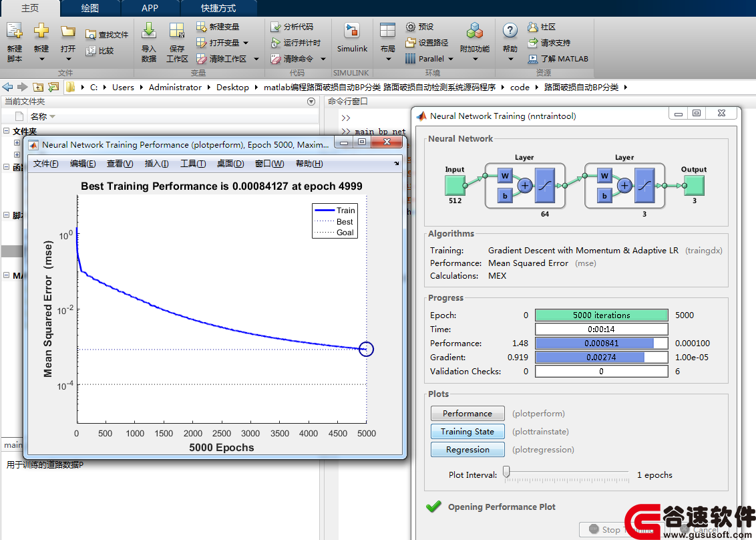Open the Open Variable (打开变量) dropdown
The height and width of the screenshot is (540, 756).
246,43
